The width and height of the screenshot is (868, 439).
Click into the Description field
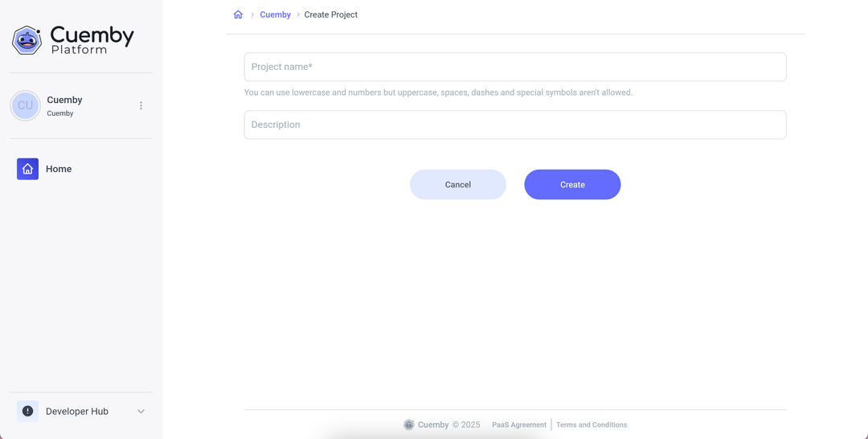[514, 125]
